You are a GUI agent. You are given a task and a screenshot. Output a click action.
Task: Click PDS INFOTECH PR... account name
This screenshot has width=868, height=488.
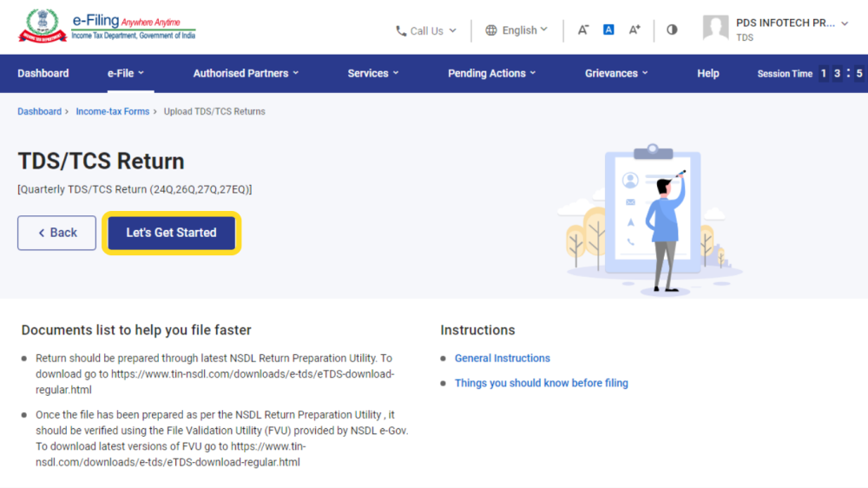(x=785, y=23)
